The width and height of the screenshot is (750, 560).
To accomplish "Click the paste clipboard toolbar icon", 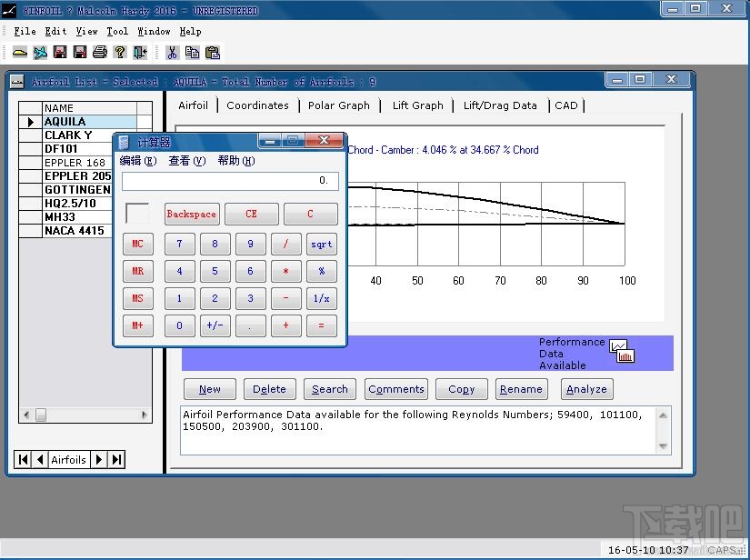I will 214,52.
